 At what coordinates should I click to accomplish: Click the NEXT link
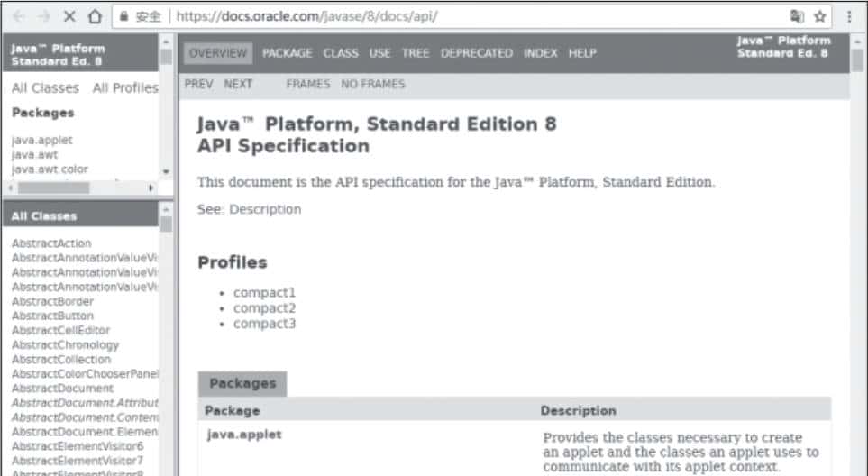pyautogui.click(x=238, y=84)
